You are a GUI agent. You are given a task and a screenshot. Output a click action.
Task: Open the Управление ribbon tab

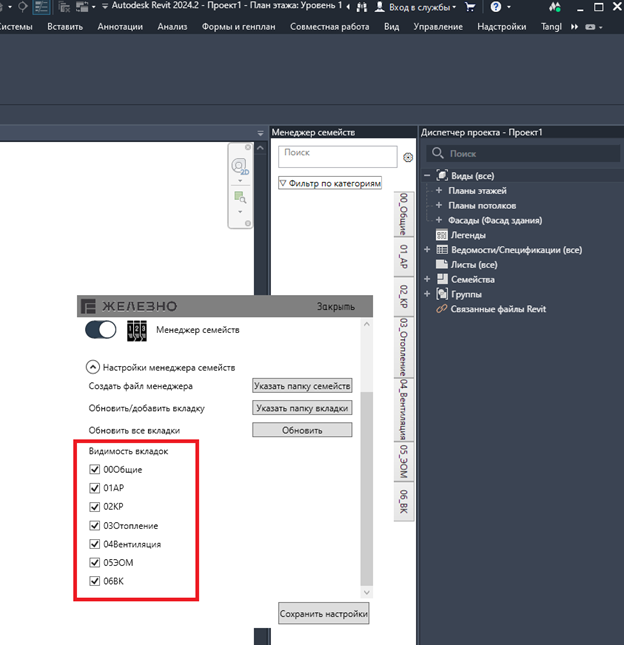438,27
